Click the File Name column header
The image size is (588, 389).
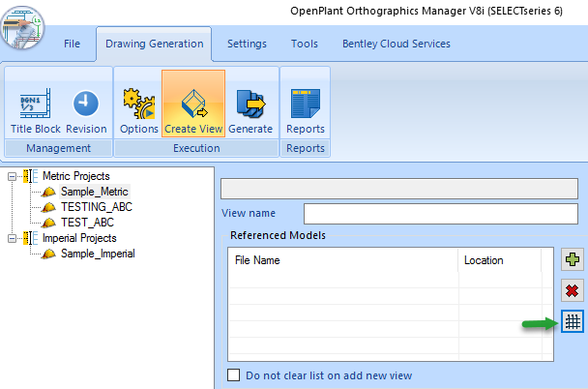pyautogui.click(x=343, y=260)
